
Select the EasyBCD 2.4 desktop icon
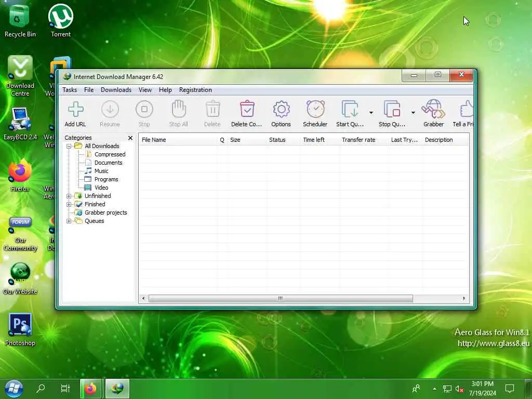[x=20, y=124]
